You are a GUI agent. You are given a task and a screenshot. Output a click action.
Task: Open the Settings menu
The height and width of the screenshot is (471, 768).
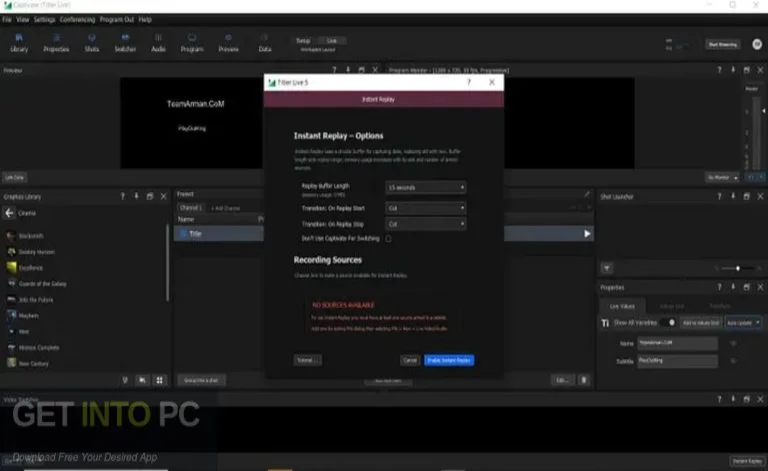(x=45, y=20)
